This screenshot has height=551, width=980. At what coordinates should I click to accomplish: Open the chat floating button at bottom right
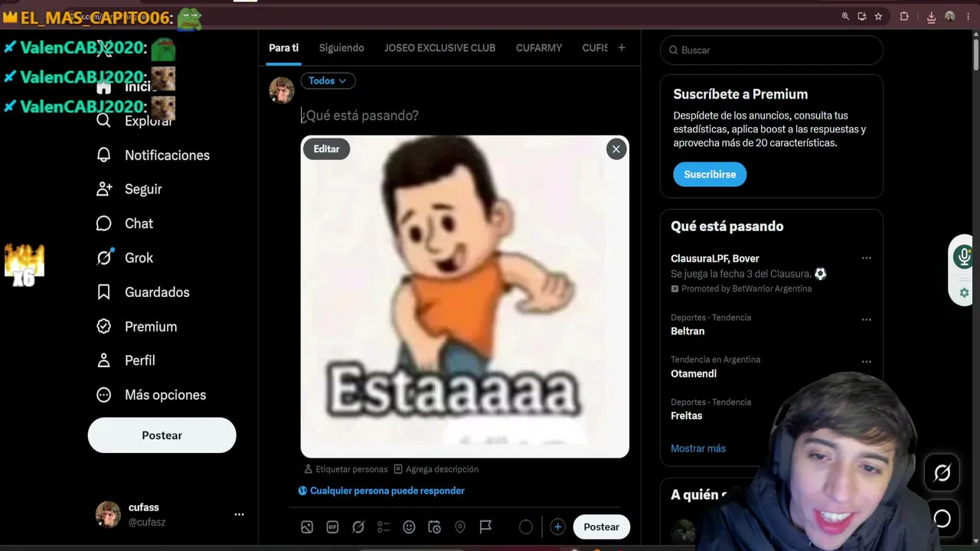[942, 518]
